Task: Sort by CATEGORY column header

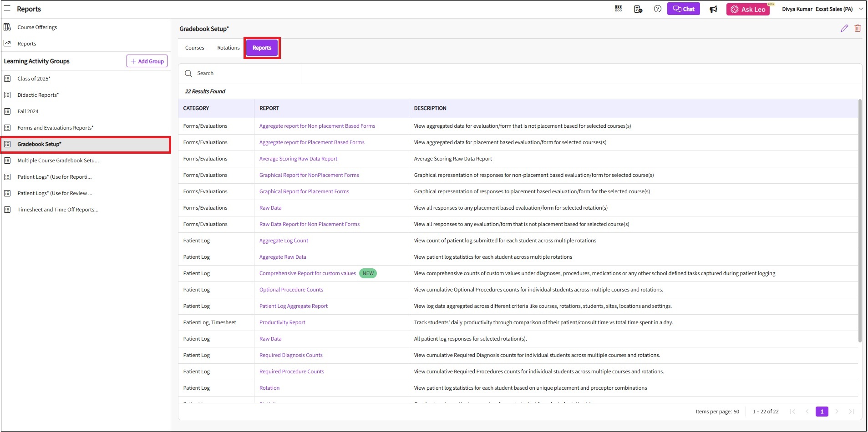Action: [x=196, y=108]
